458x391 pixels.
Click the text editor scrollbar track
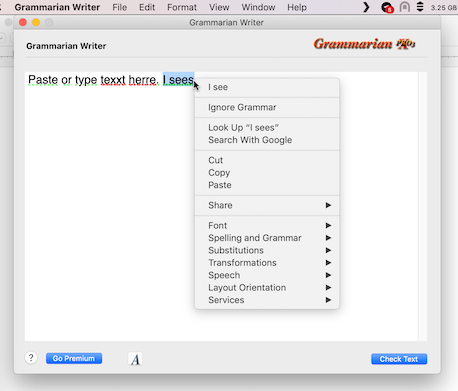coord(423,206)
